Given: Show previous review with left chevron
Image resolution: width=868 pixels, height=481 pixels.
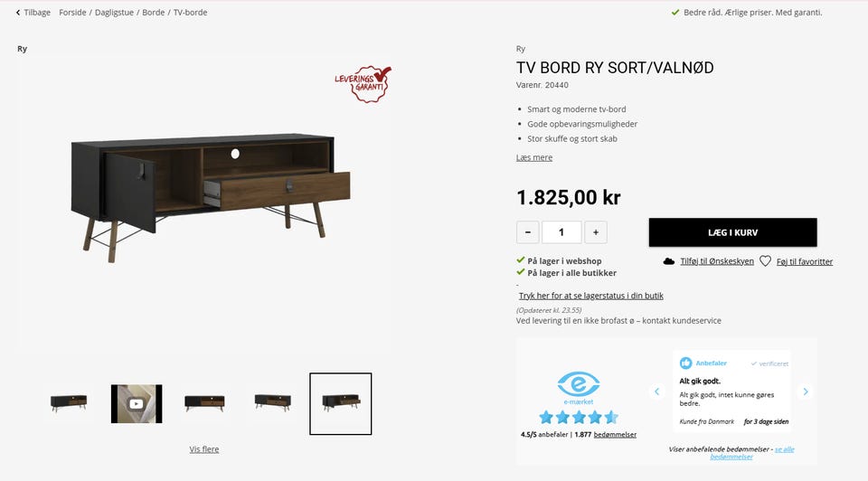Looking at the screenshot, I should pos(657,391).
